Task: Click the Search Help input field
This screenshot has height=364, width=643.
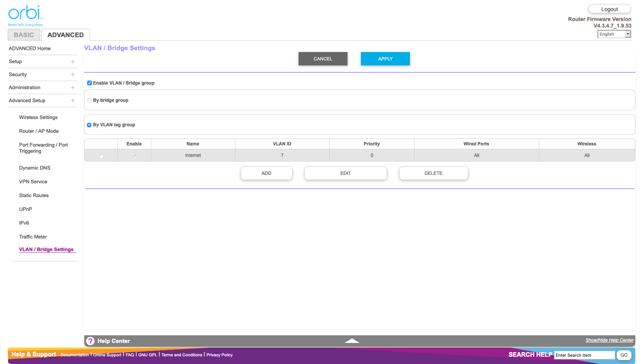Action: click(584, 355)
